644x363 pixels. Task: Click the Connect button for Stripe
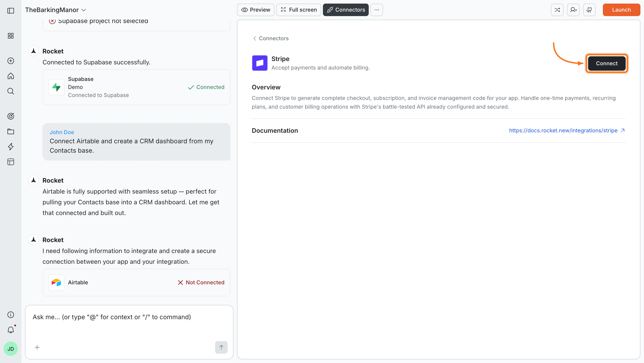(606, 63)
